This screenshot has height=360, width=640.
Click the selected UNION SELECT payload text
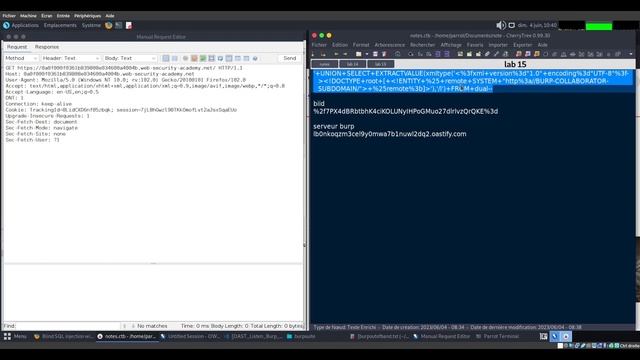pyautogui.click(x=473, y=81)
